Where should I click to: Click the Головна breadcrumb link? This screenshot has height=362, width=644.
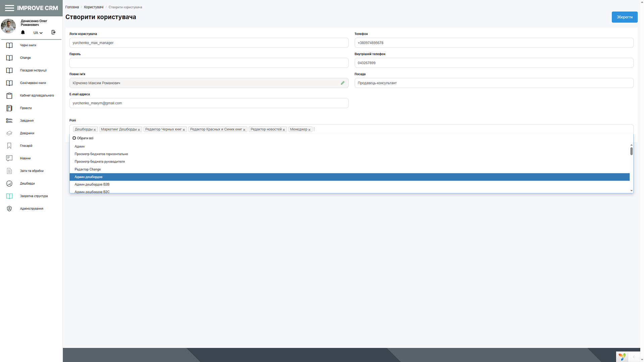tap(72, 7)
